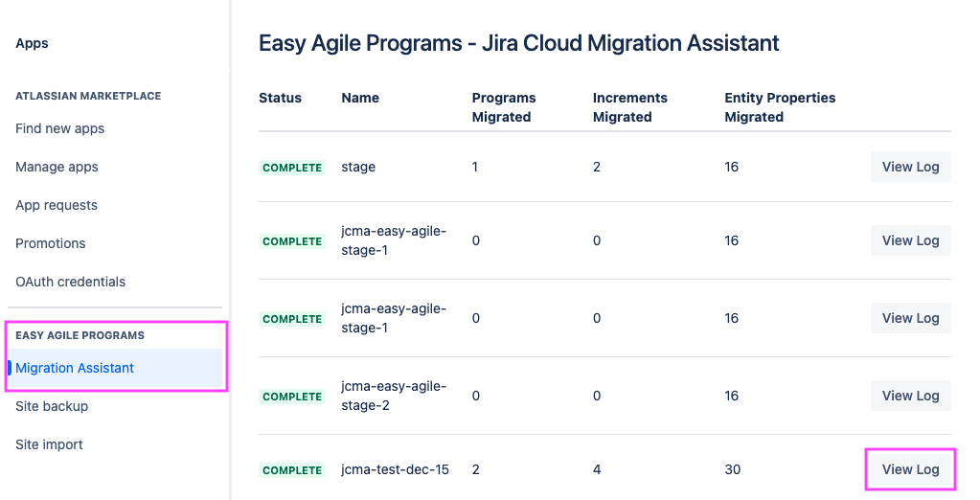This screenshot has width=980, height=500.
Task: Click the Increments Migrated column header
Action: (629, 107)
